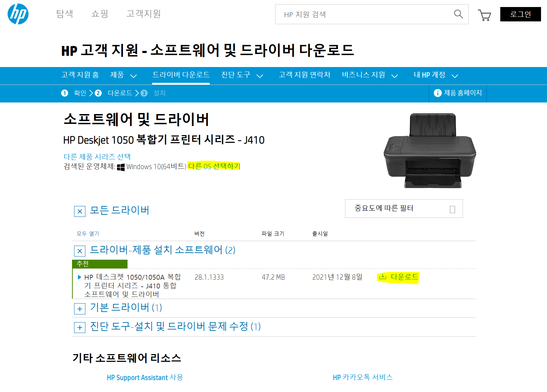Collapse the 모든 드라이버 section box

click(x=80, y=211)
